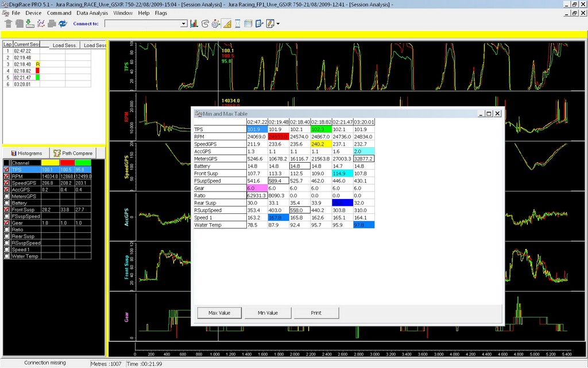Open the gear settings toolbar icon

click(x=215, y=24)
